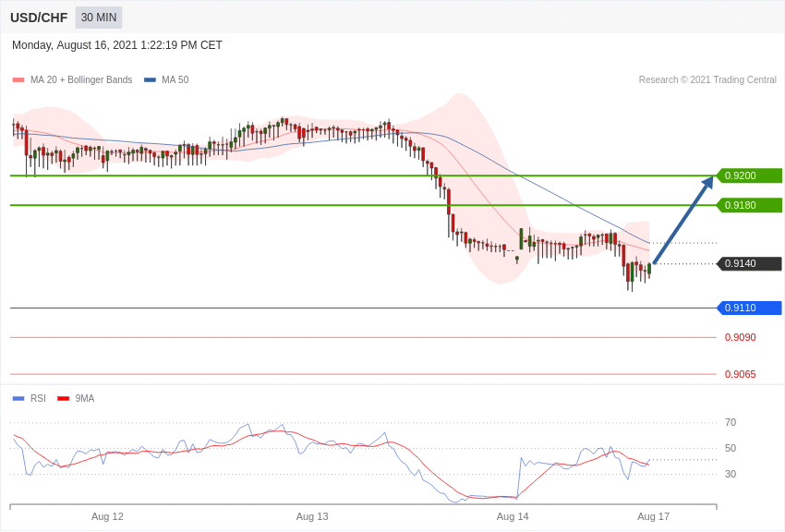The width and height of the screenshot is (785, 532).
Task: Click the 0.9110 pivot price tag
Action: pyautogui.click(x=749, y=308)
